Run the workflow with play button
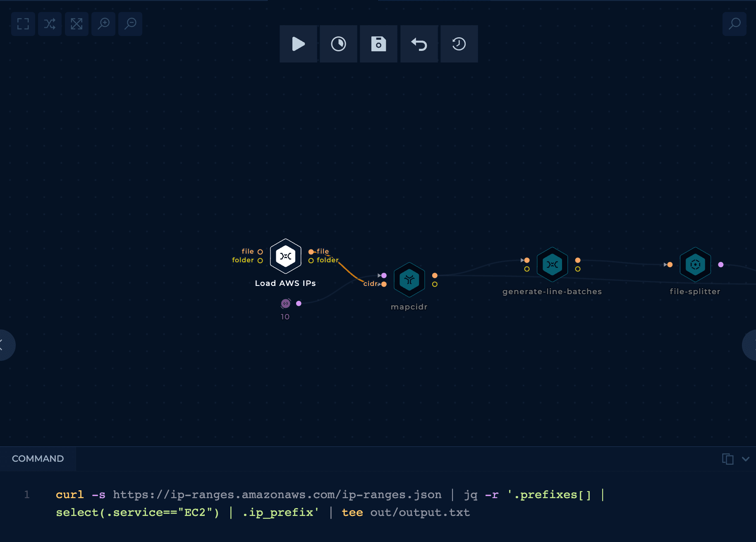This screenshot has width=756, height=542. 298,44
